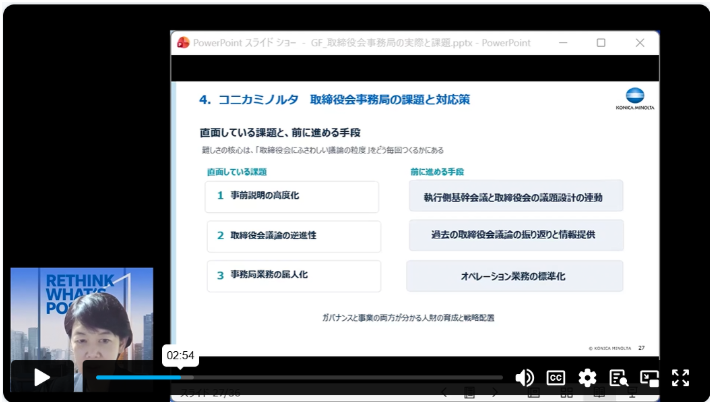Seek on the video progress bar

point(300,377)
